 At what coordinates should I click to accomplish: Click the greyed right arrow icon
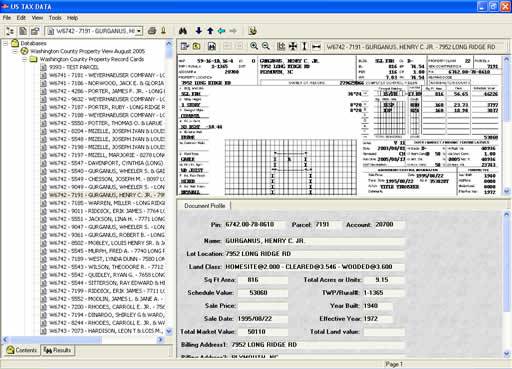pyautogui.click(x=233, y=31)
